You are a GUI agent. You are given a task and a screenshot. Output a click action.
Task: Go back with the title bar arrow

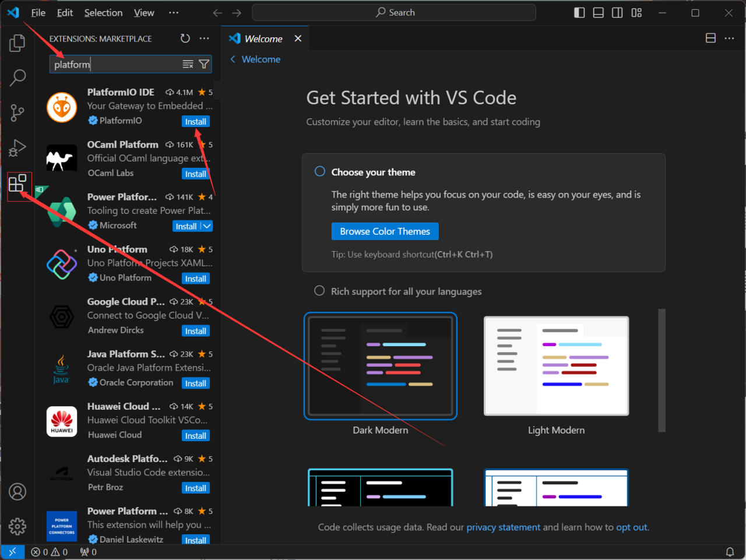[x=217, y=13]
